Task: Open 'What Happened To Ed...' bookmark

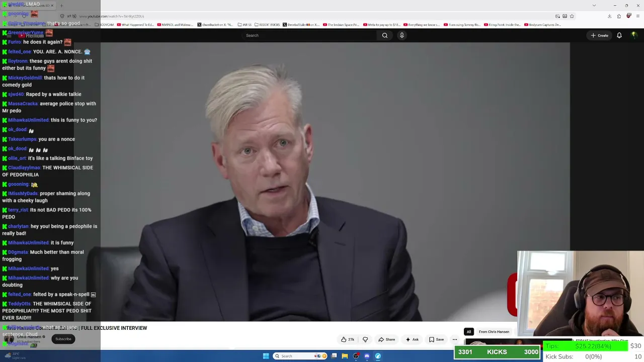Action: 134,25
